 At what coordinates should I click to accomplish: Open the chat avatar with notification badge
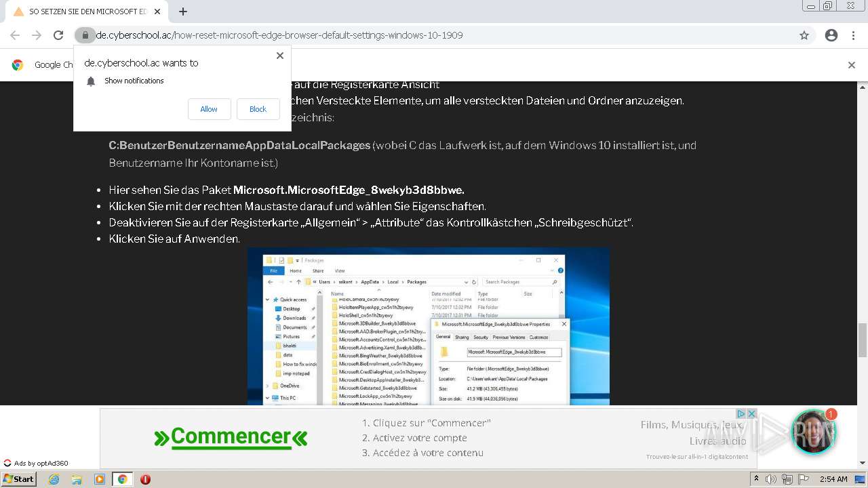point(814,431)
